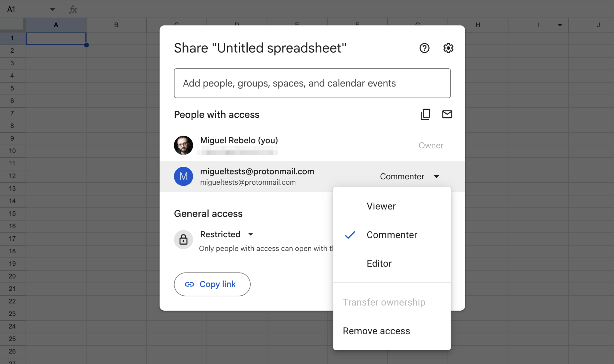Click the People with access heading
The width and height of the screenshot is (614, 364).
coord(217,115)
